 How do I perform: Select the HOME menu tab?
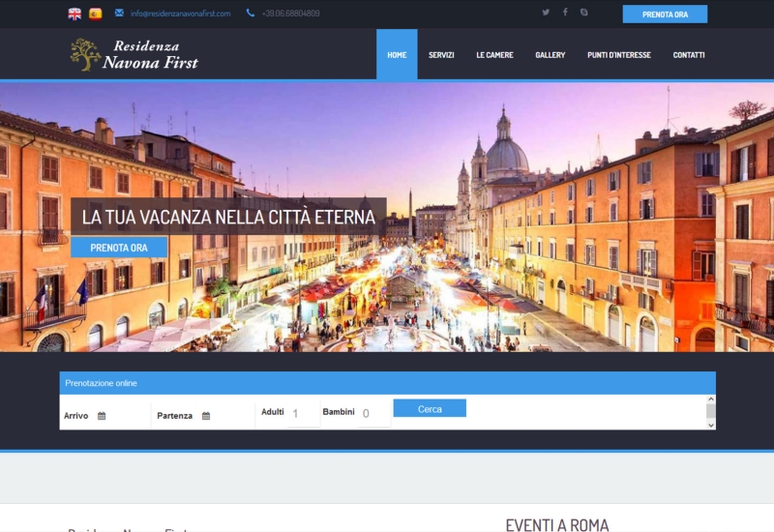397,55
